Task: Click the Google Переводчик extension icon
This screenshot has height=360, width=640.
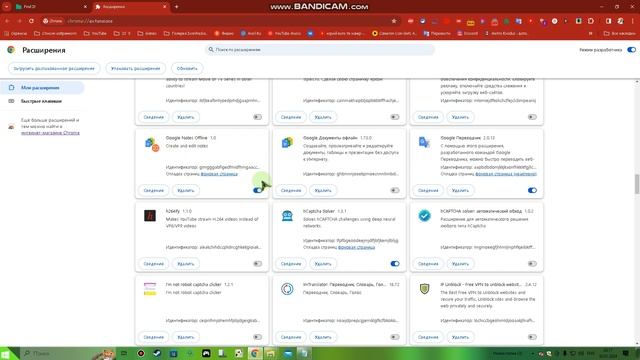Action: coord(424,142)
